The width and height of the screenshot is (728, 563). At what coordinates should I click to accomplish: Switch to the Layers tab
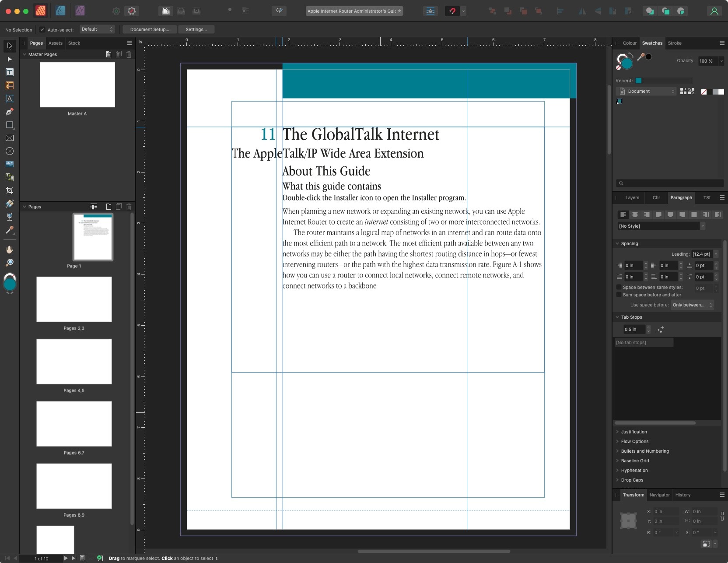point(632,197)
